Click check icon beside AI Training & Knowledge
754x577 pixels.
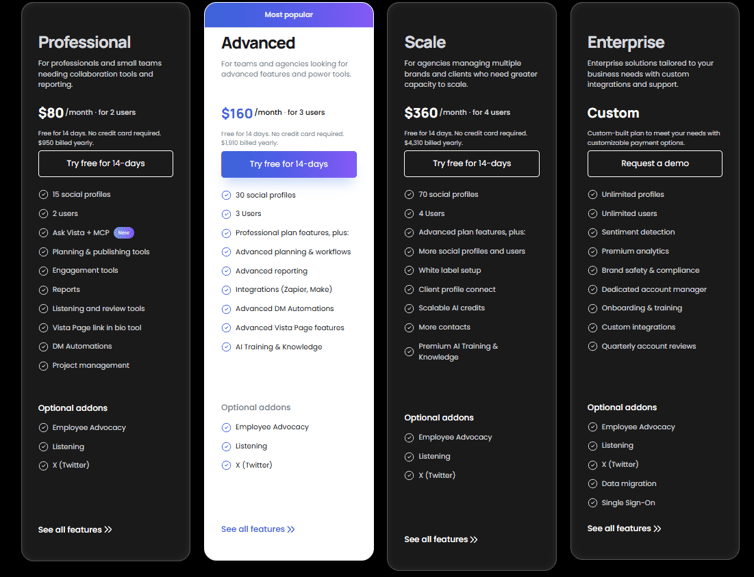[226, 347]
